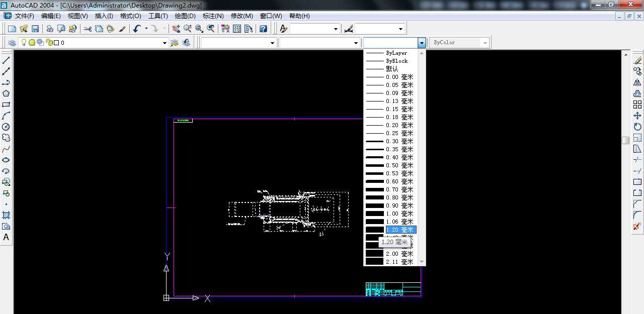Open the 修改(M) menu
The width and height of the screenshot is (644, 314).
point(242,16)
